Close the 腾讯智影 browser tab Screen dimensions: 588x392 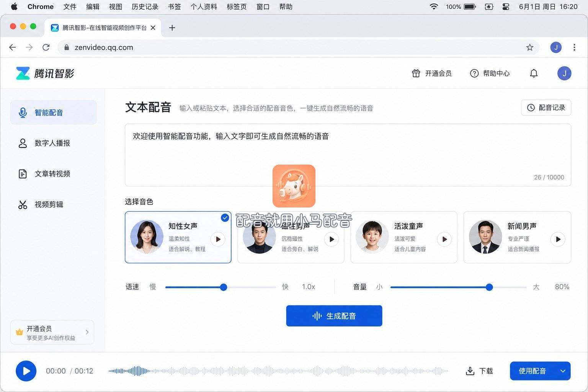point(153,28)
